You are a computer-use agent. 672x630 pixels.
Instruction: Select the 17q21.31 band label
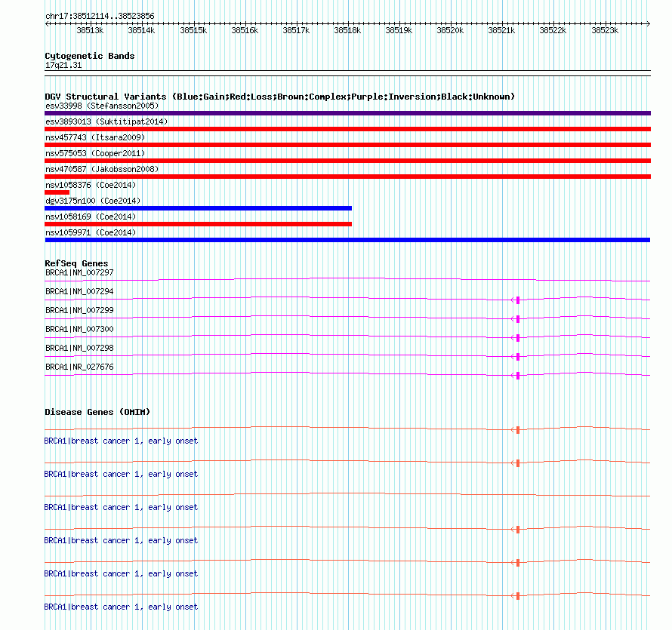[x=63, y=65]
